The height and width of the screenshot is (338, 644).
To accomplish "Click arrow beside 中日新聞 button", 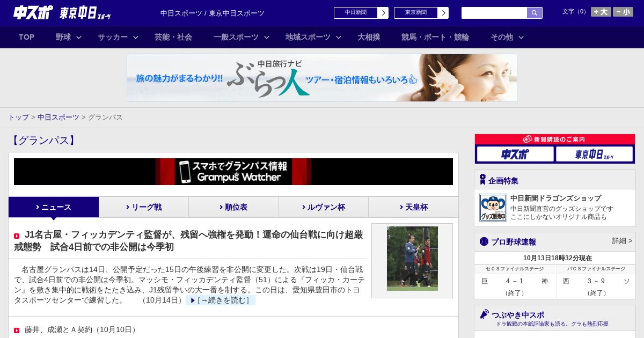I will coord(383,13).
